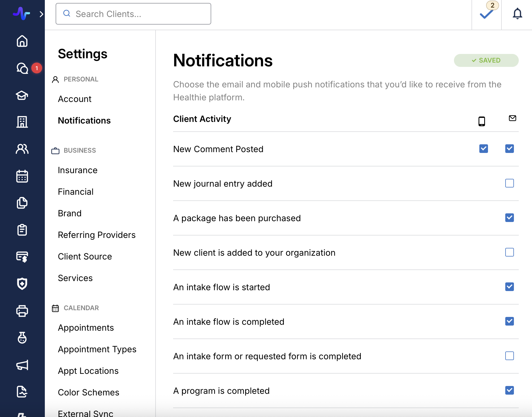This screenshot has width=532, height=417.
Task: Expand the sidebar with chevron arrow
Action: (x=41, y=14)
